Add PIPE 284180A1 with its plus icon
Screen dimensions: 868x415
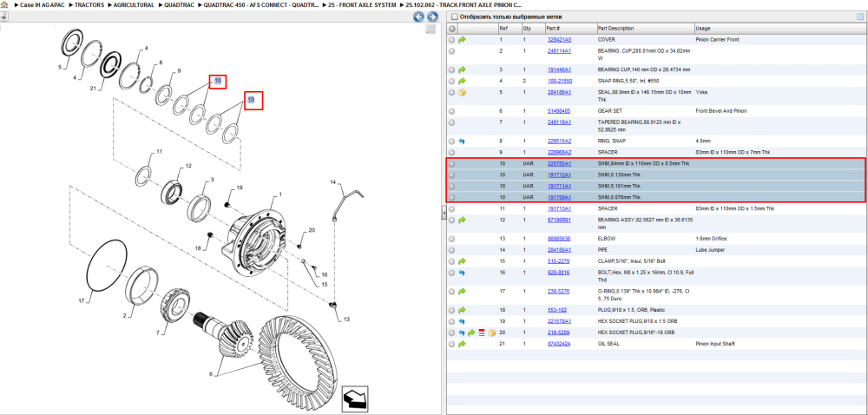coord(451,249)
